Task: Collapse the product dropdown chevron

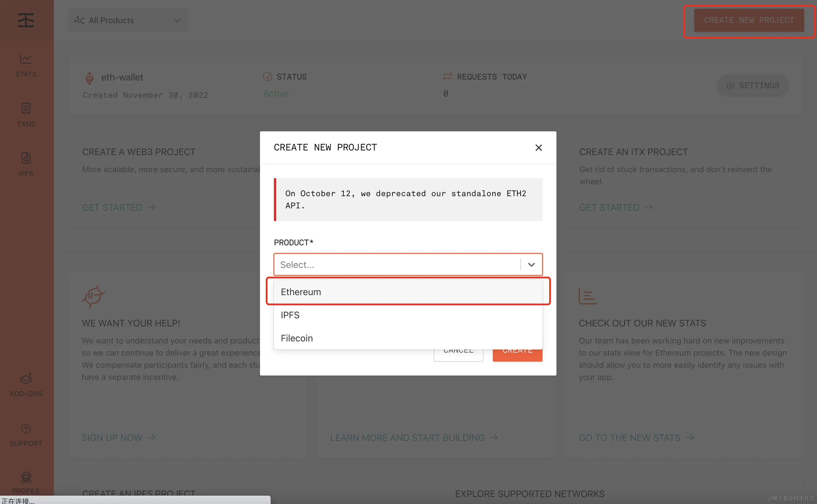Action: coord(531,265)
